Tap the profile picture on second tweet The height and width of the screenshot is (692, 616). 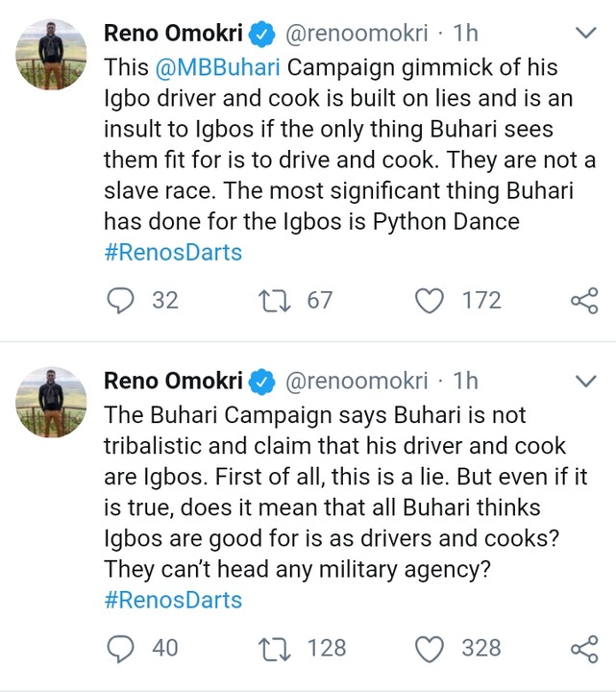[54, 402]
